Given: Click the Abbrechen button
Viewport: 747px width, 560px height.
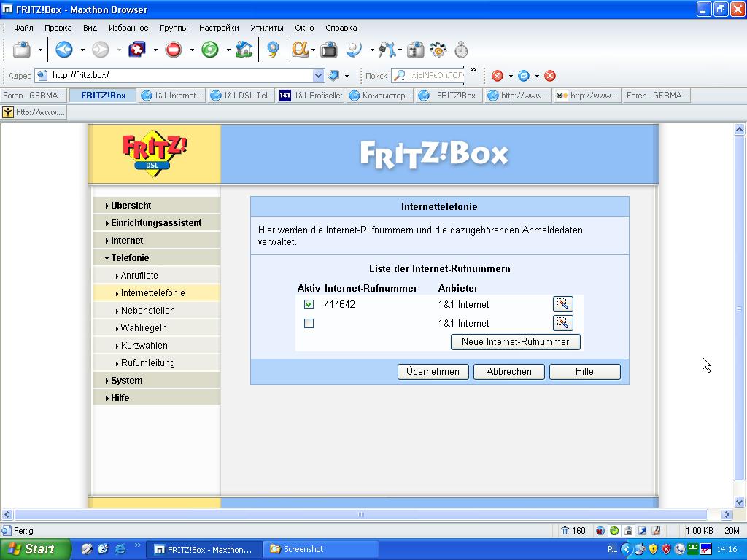Looking at the screenshot, I should [508, 371].
